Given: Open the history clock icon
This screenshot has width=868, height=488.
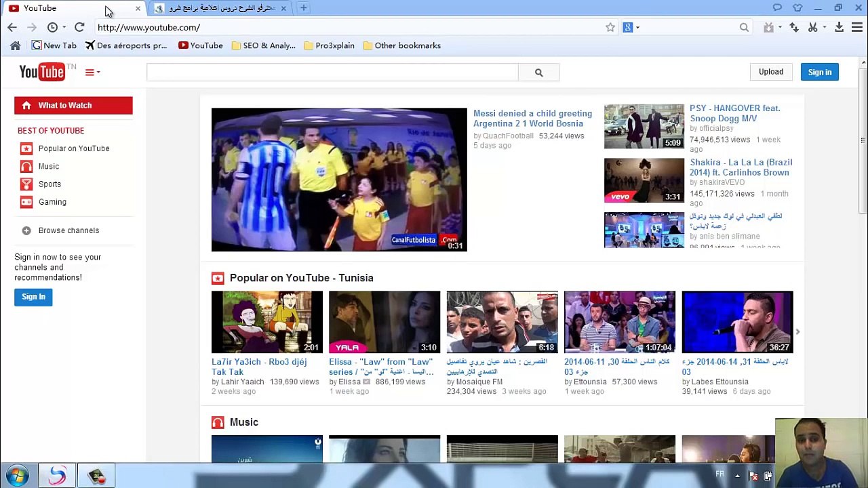Looking at the screenshot, I should 52,27.
